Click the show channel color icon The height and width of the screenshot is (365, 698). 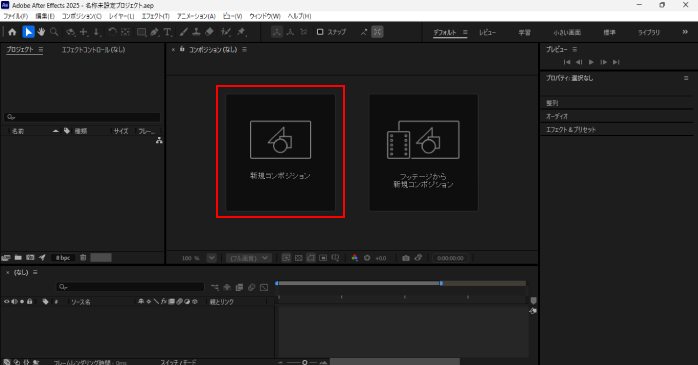[354, 258]
